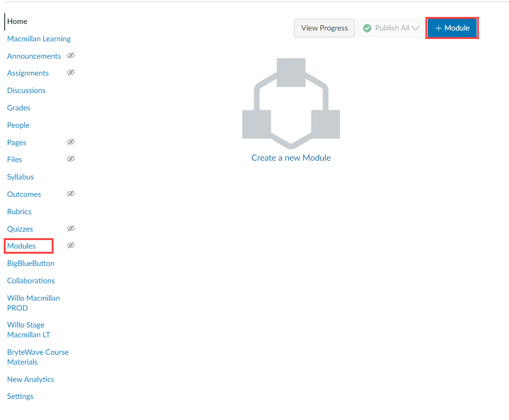
Task: Toggle visibility eye icon next to Modules
Action: point(71,245)
